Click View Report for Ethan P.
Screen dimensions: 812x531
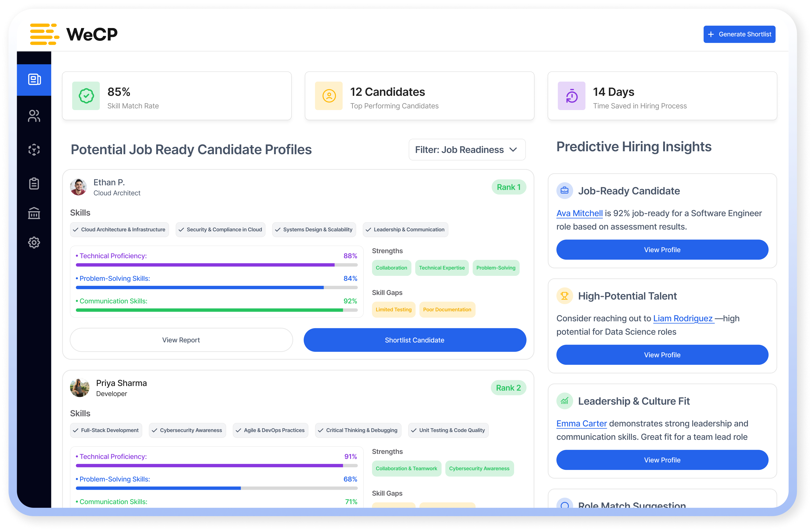pos(181,340)
